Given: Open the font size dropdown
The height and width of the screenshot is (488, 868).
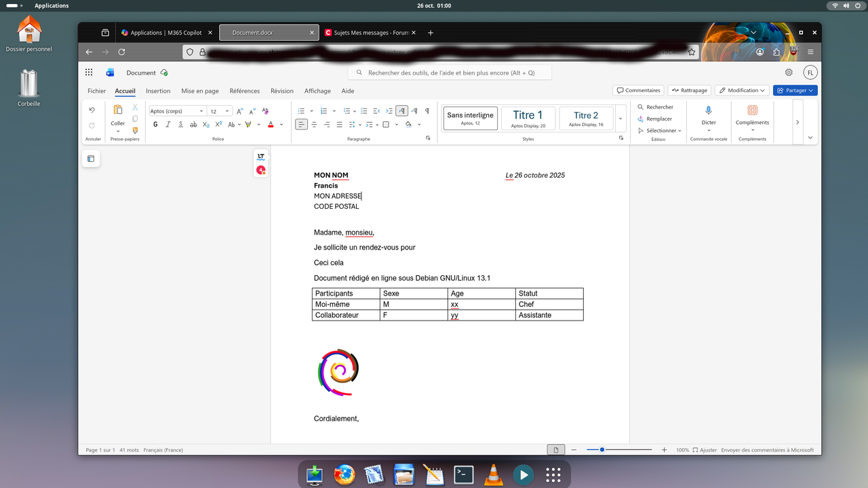Looking at the screenshot, I should (220, 111).
